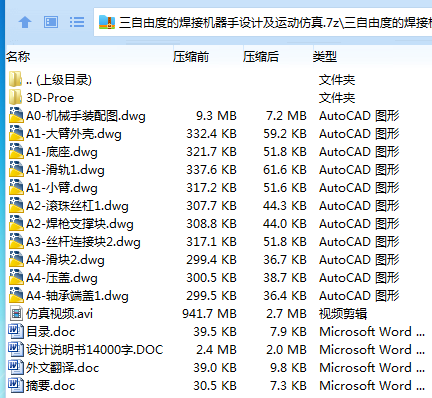Select file A1-滑轨1.dwg
The height and width of the screenshot is (398, 432).
[x=65, y=170]
